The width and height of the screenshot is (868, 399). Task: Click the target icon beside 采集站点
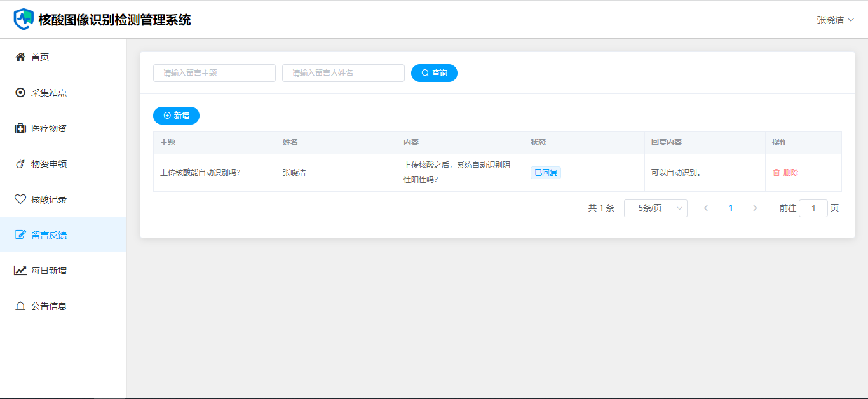click(x=20, y=93)
